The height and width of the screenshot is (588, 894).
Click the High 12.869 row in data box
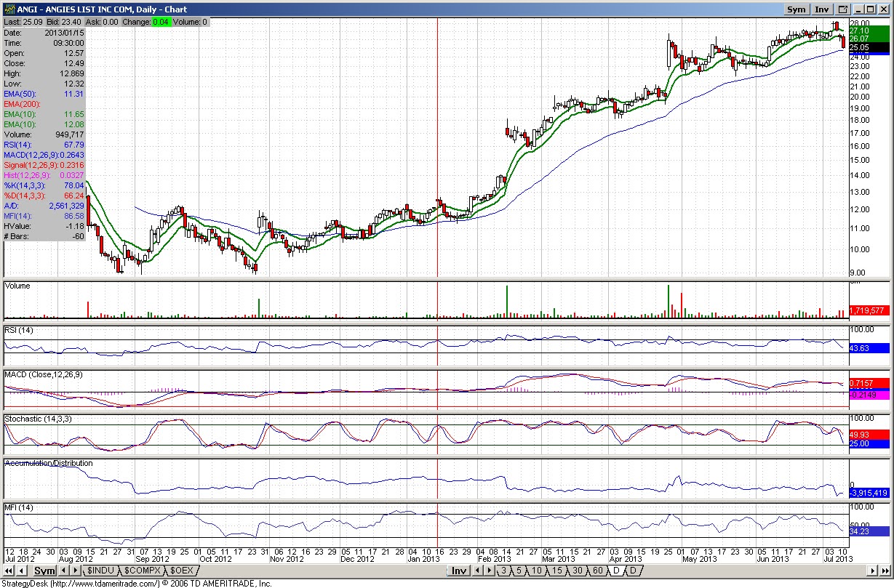coord(44,73)
